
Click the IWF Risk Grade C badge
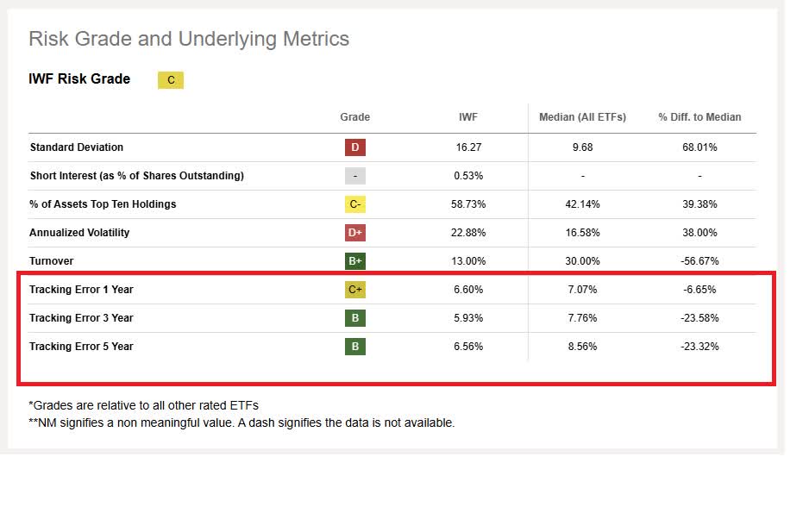171,80
